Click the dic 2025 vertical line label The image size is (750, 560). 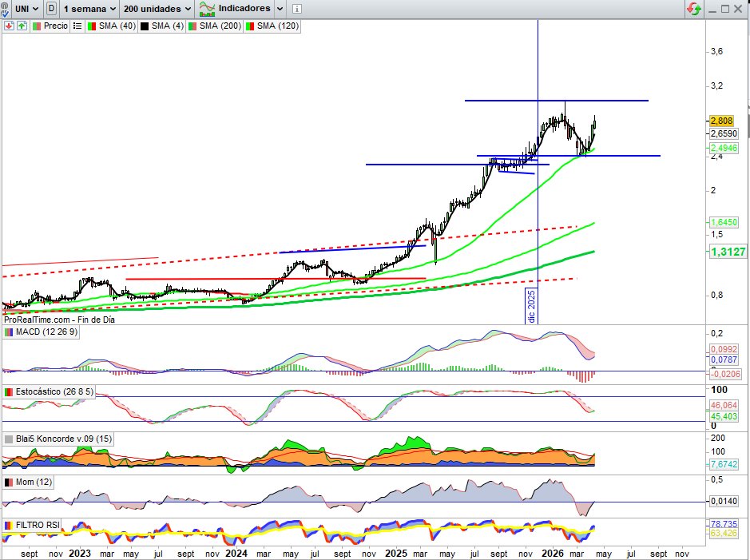click(x=531, y=307)
